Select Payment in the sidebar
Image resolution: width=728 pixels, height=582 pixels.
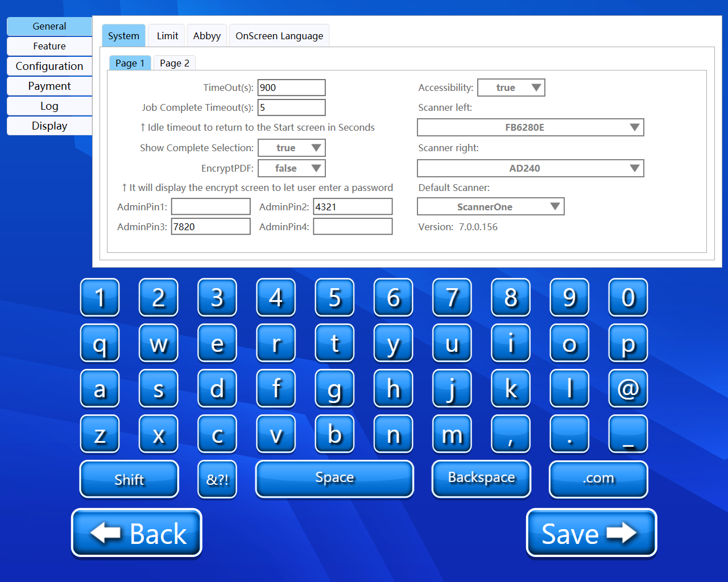(x=49, y=86)
